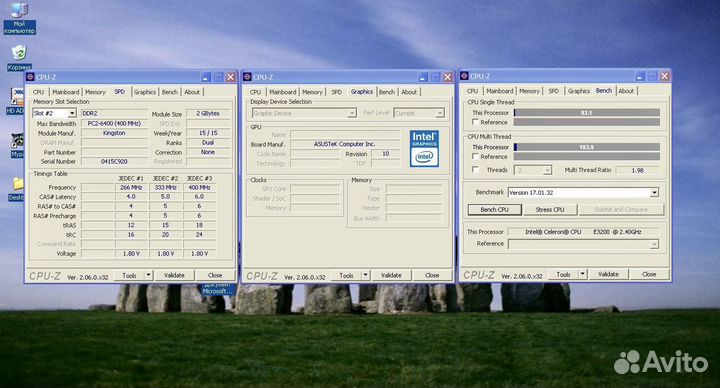This screenshot has width=720, height=388.
Task: Click the Module Manuf. Kingston field
Action: coord(114,133)
